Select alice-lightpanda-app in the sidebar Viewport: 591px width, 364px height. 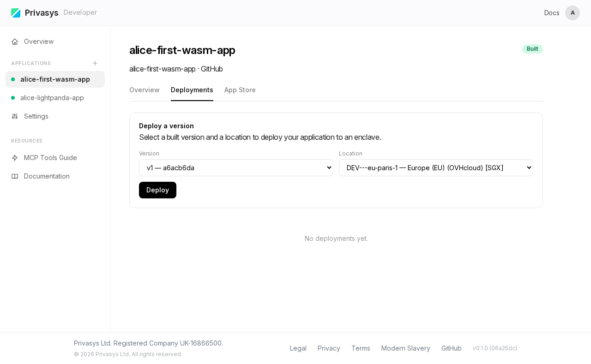coord(52,98)
